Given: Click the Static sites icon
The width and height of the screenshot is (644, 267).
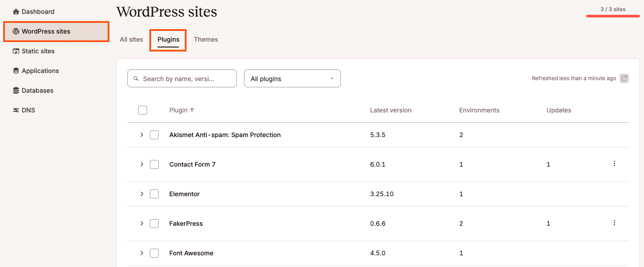Looking at the screenshot, I should pyautogui.click(x=16, y=51).
